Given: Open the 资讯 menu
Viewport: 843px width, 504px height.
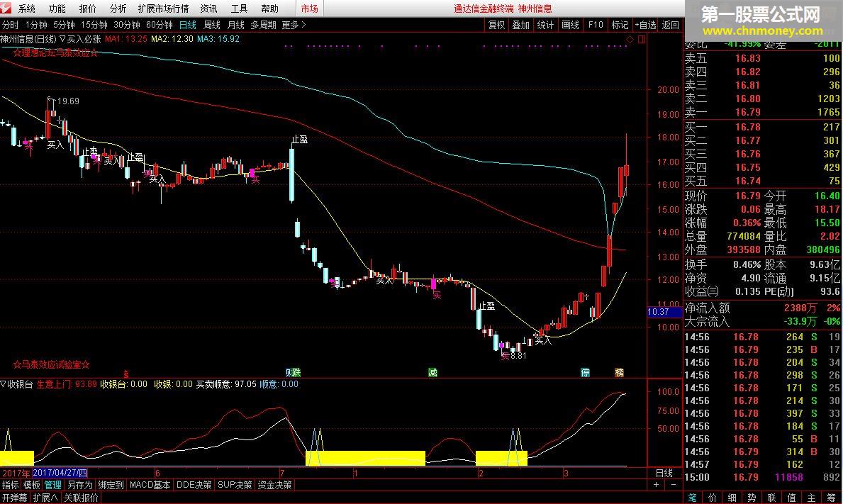Looking at the screenshot, I should click(208, 9).
